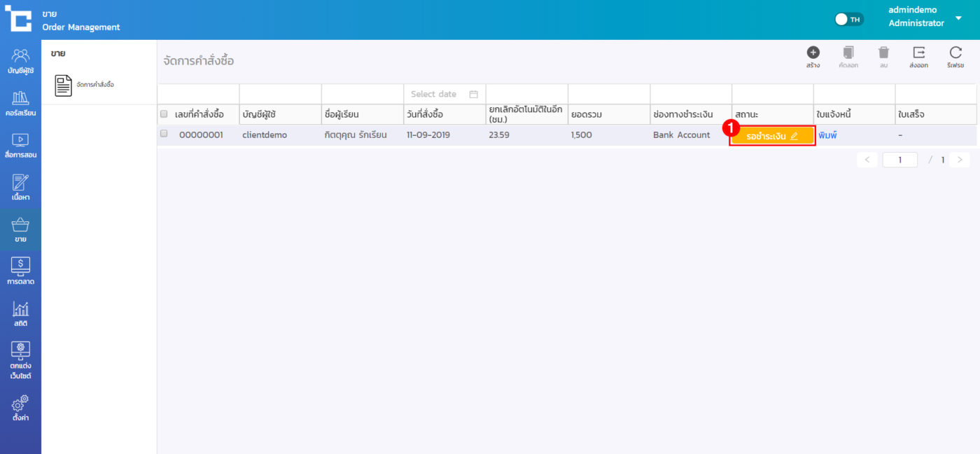This screenshot has height=454, width=980.
Task: Expand the admindemo account dropdown arrow
Action: pyautogui.click(x=958, y=18)
